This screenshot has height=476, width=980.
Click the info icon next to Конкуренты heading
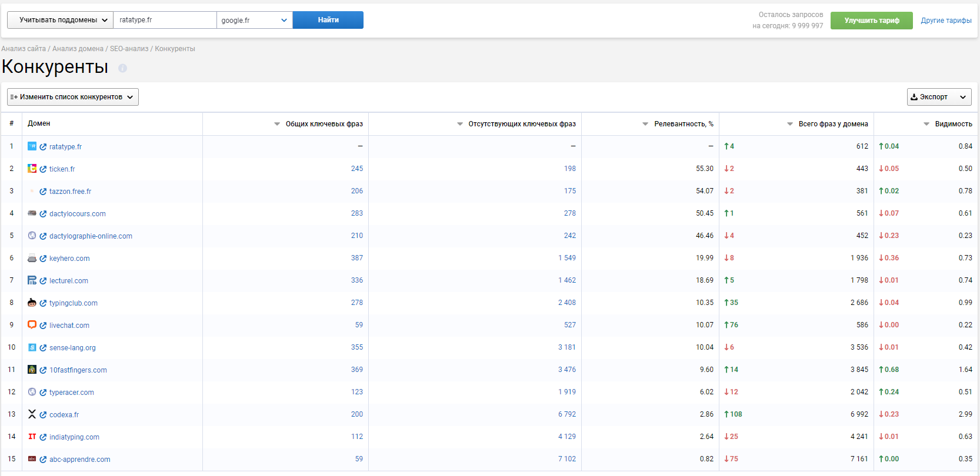point(122,68)
